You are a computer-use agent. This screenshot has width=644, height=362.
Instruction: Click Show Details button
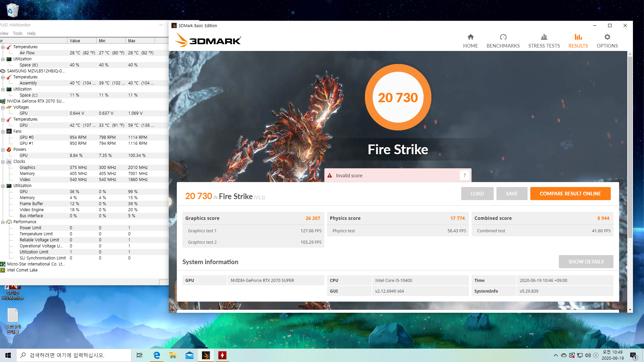coord(586,262)
